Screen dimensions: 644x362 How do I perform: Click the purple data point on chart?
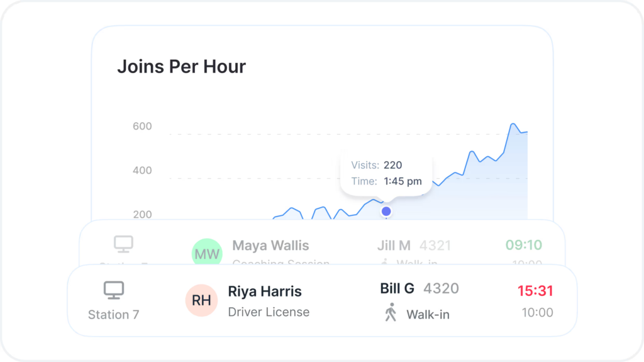[386, 212]
